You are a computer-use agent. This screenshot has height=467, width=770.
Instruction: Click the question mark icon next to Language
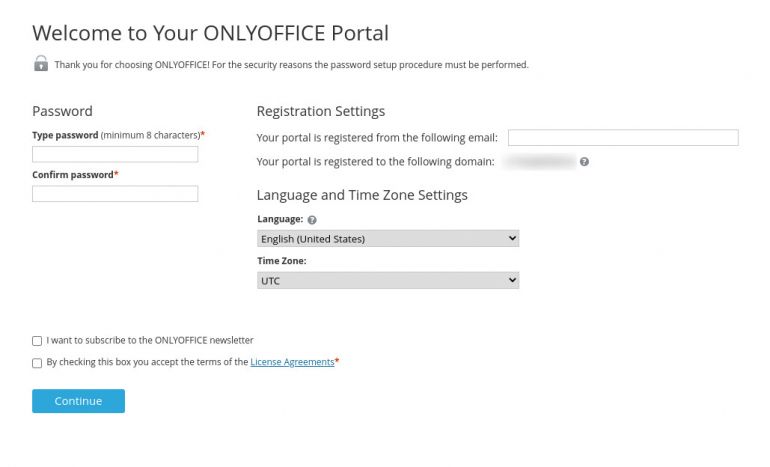(312, 220)
